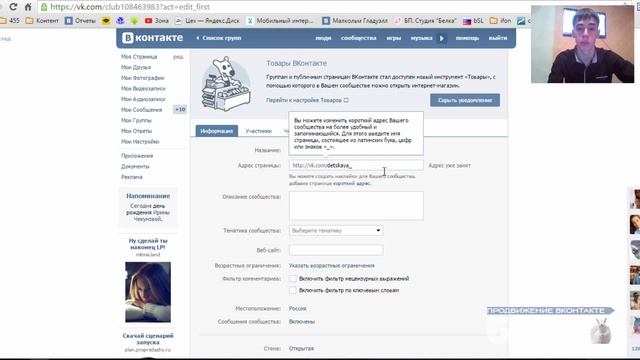The height and width of the screenshot is (360, 640).
Task: Open the red Зона bookmark icon
Action: pyautogui.click(x=149, y=20)
